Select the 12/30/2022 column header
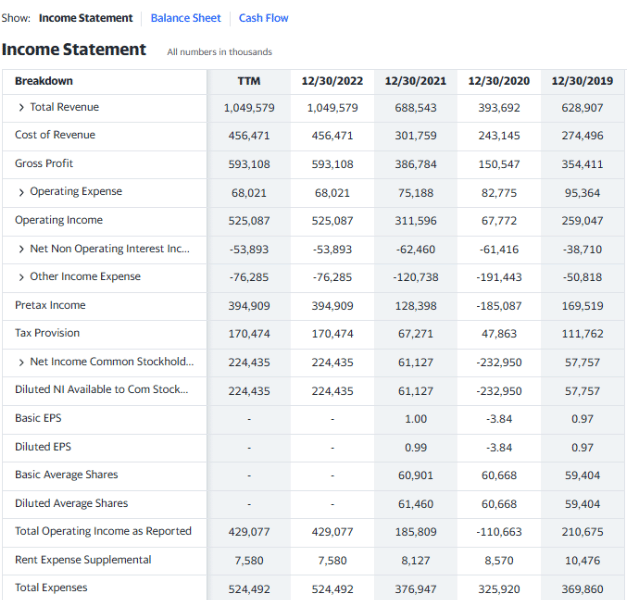Viewport: 627px width, 600px height. pos(332,80)
